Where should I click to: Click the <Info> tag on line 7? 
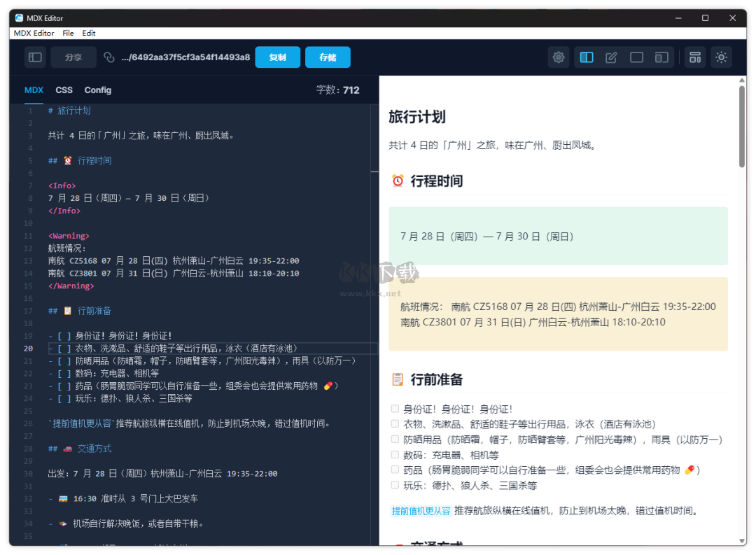[x=62, y=185]
